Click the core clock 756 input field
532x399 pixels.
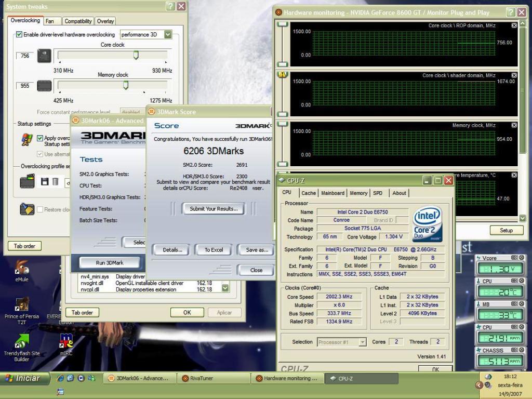click(x=25, y=56)
